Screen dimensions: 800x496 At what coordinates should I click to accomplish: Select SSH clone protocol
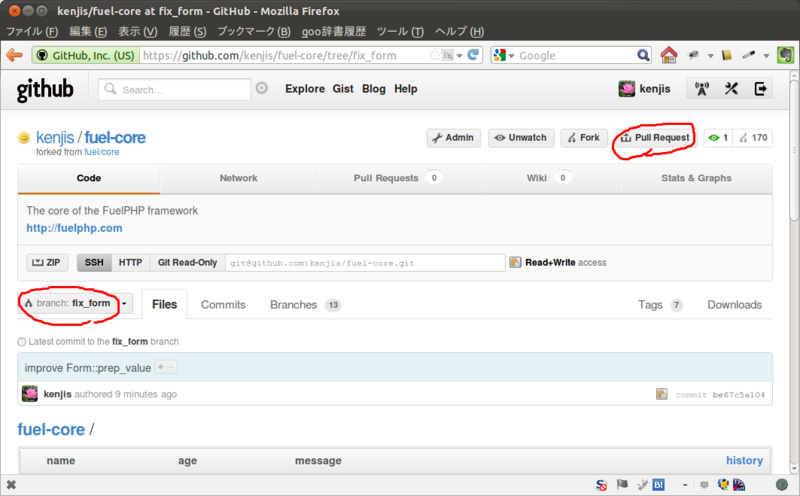94,262
